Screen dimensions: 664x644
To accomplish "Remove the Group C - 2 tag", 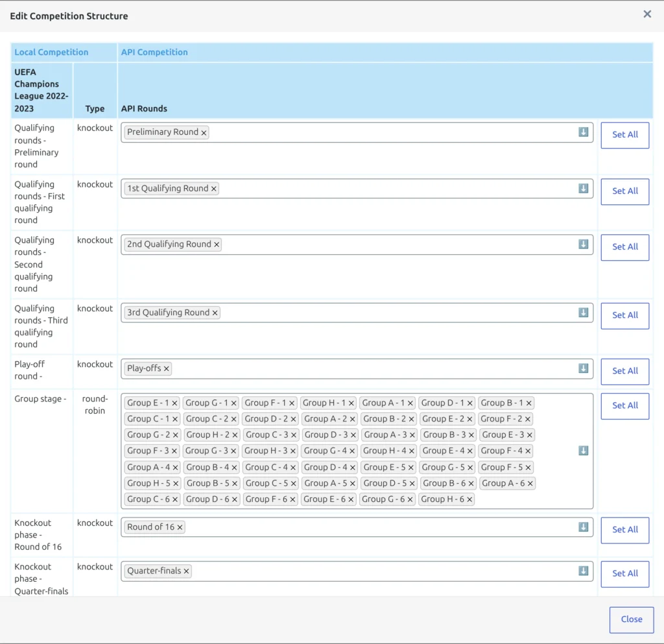I will pos(233,419).
